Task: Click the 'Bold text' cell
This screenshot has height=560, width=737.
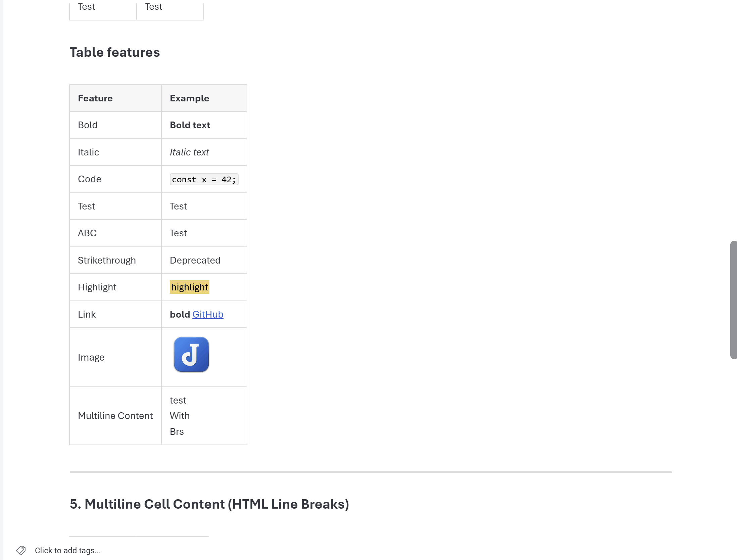Action: click(190, 125)
